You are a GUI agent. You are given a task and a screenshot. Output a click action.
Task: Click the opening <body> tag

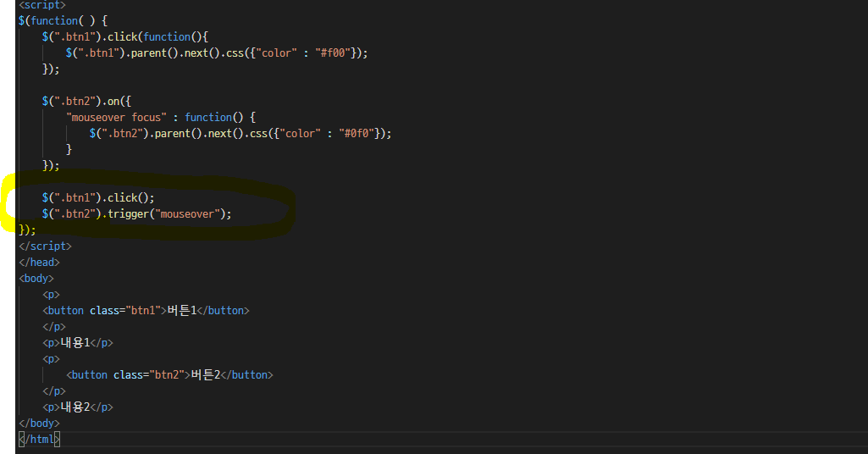coord(36,278)
